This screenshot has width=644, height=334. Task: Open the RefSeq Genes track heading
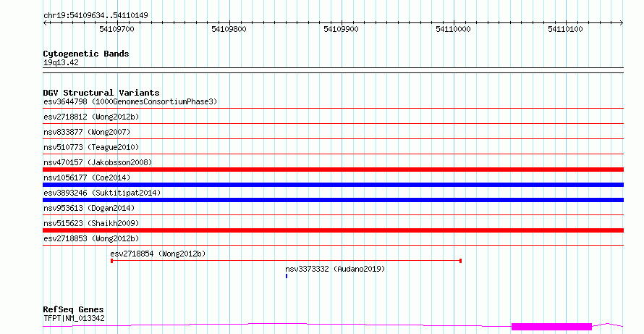73,309
